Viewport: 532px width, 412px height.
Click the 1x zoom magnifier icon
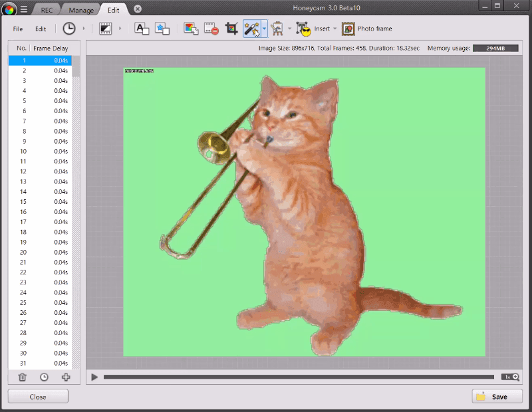pos(510,377)
